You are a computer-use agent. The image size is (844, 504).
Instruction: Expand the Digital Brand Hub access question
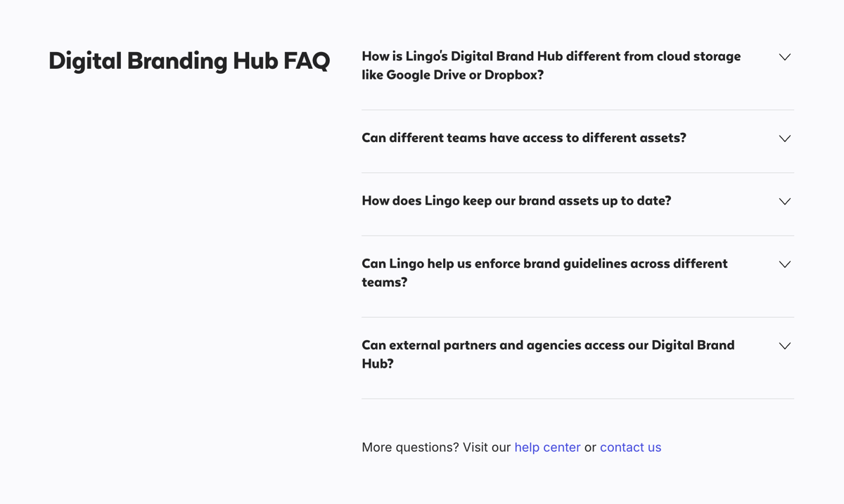(x=547, y=354)
